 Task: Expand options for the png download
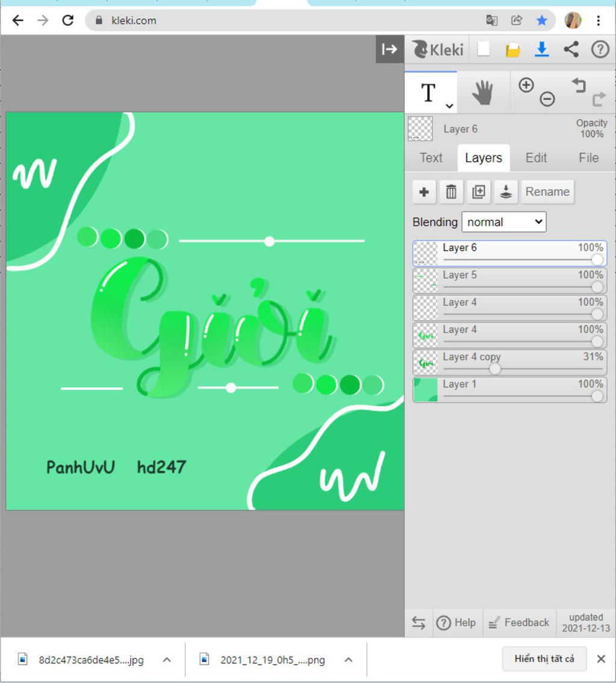[x=348, y=660]
